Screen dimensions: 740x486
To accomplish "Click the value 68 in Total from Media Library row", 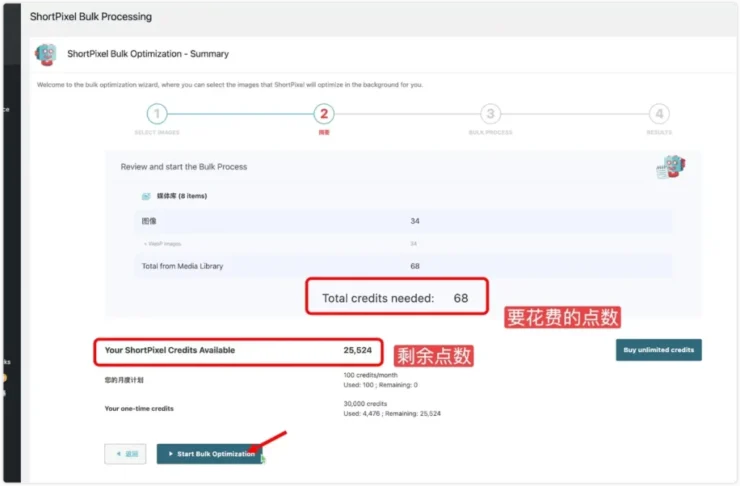I will click(x=415, y=266).
